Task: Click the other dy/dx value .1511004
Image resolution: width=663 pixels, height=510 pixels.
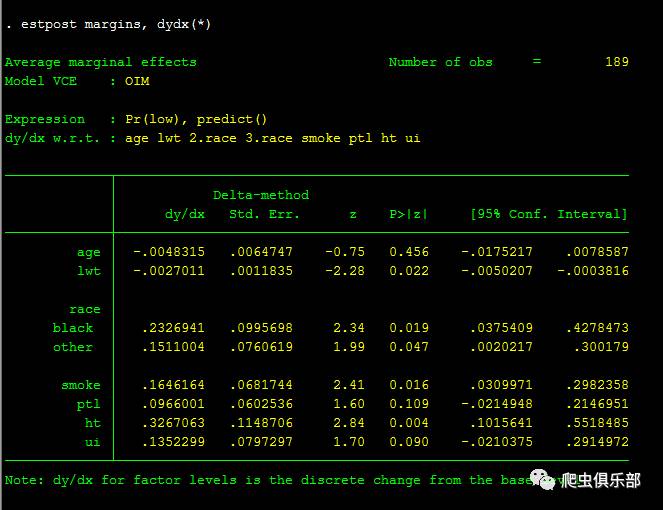Action: click(173, 347)
